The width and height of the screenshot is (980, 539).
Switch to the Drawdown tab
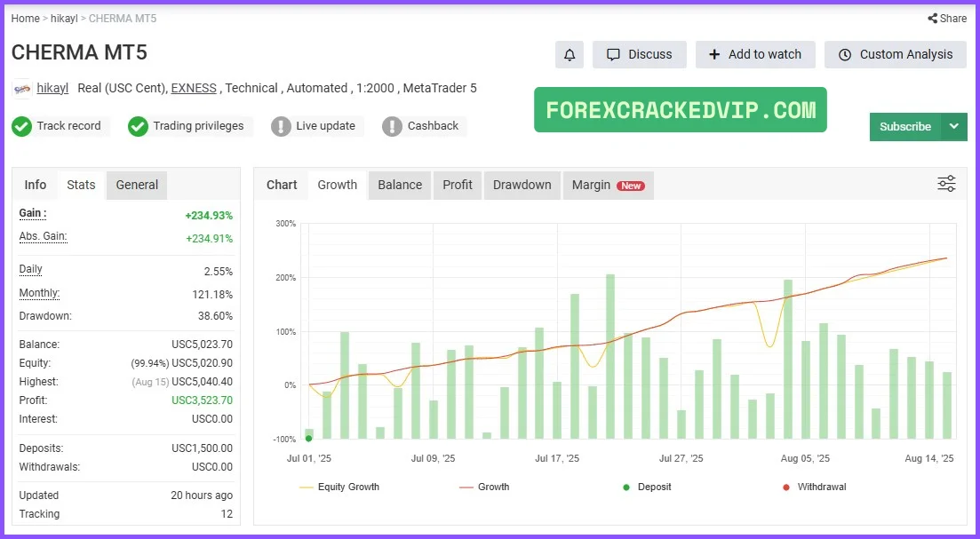click(x=522, y=185)
